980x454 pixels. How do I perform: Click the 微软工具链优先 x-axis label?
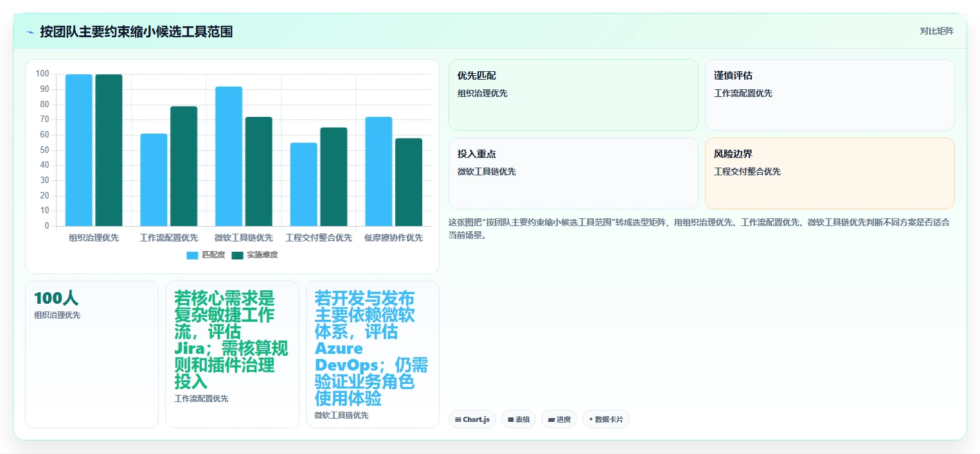244,238
